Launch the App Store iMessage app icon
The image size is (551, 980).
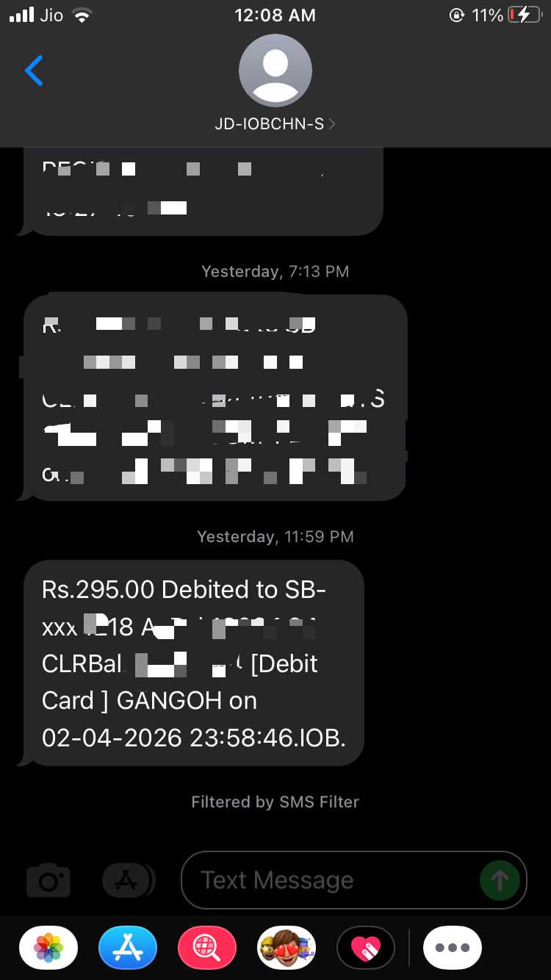pyautogui.click(x=128, y=948)
